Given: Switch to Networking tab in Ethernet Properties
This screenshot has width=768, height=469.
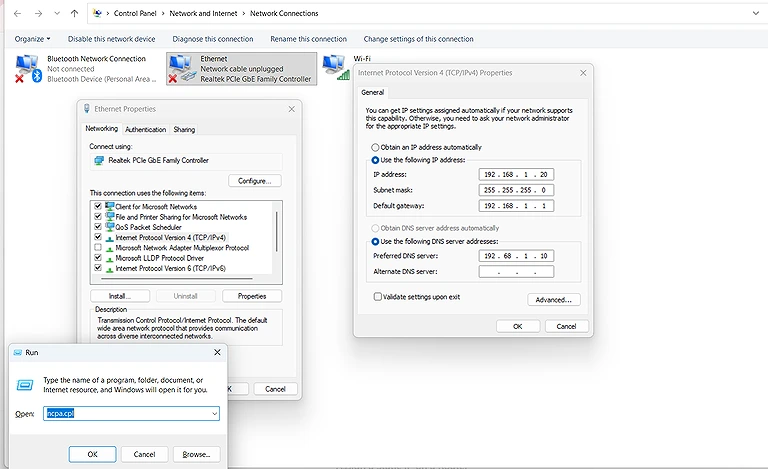Looking at the screenshot, I should [x=101, y=129].
